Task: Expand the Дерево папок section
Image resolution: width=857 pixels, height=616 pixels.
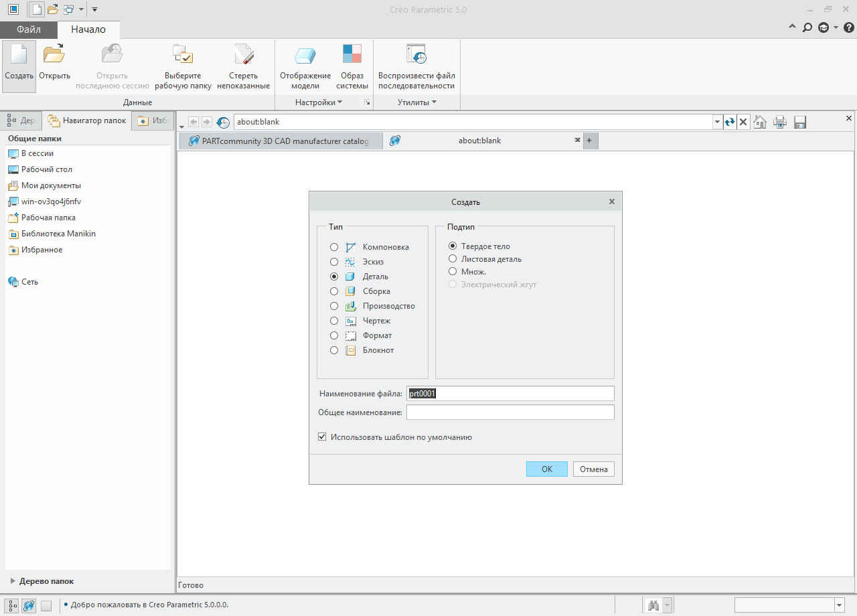Action: click(x=13, y=581)
